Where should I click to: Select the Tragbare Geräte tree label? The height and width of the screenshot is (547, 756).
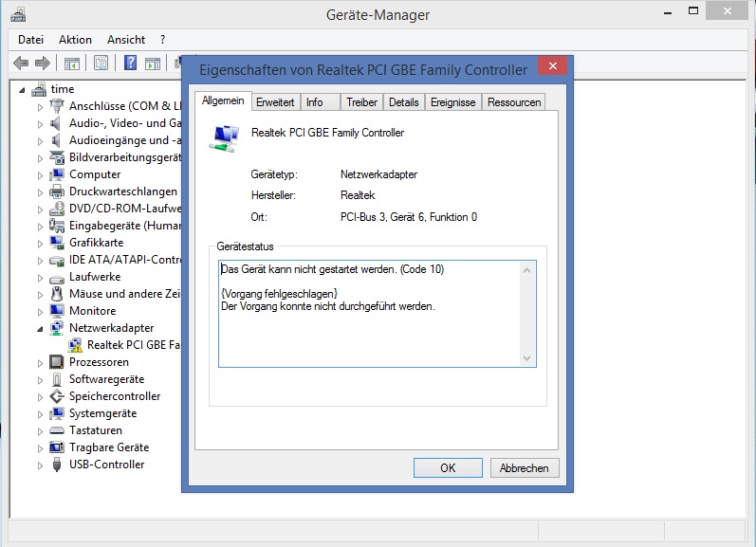click(109, 447)
